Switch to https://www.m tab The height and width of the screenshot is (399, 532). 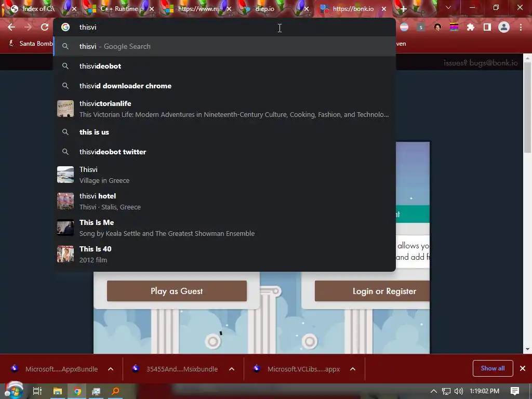click(198, 9)
